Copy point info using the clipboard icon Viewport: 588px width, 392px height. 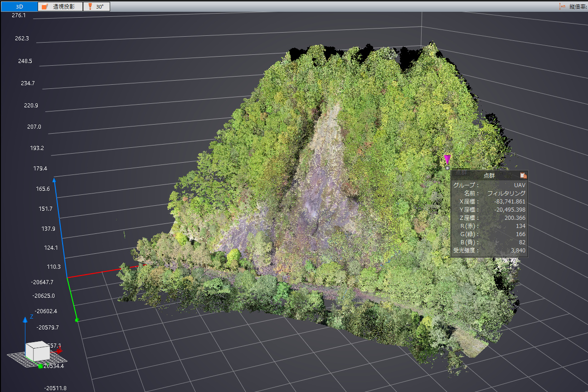click(x=523, y=175)
